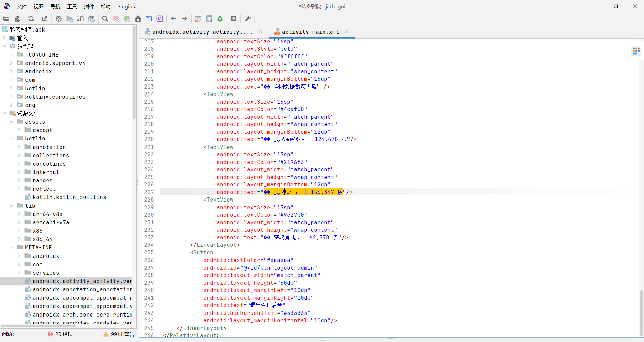Select kotlin.kotlin_builtins file
Screen dimensions: 644x342
click(x=69, y=197)
